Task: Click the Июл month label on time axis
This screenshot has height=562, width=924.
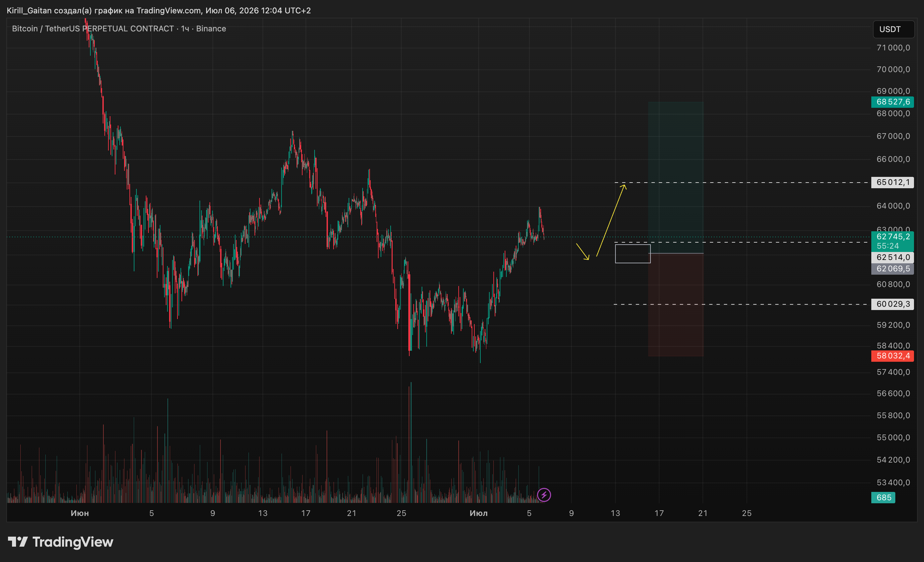Action: (478, 514)
